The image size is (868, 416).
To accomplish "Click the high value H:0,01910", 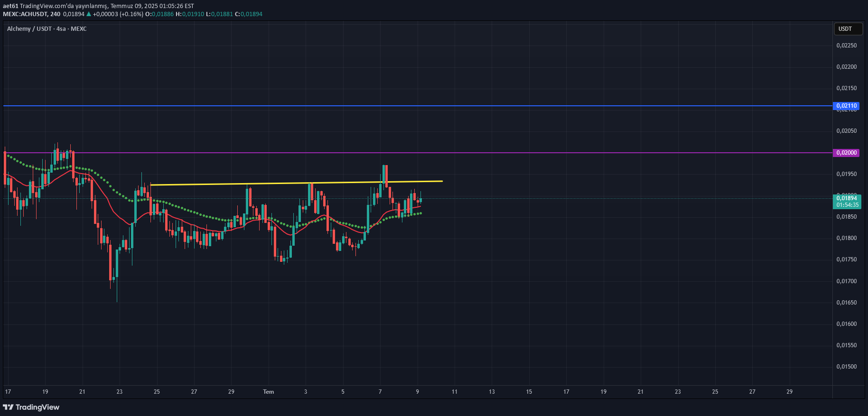I will 190,14.
